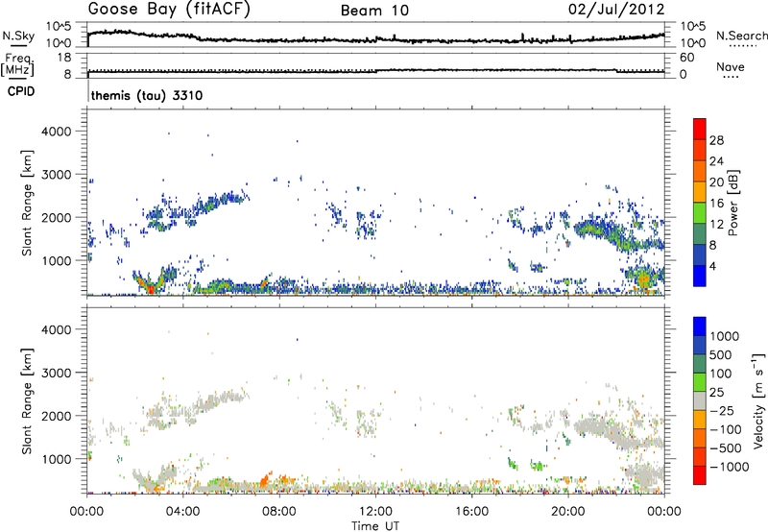The width and height of the screenshot is (768, 532).
Task: Click the '16:00' time tick label
Action: (x=471, y=512)
